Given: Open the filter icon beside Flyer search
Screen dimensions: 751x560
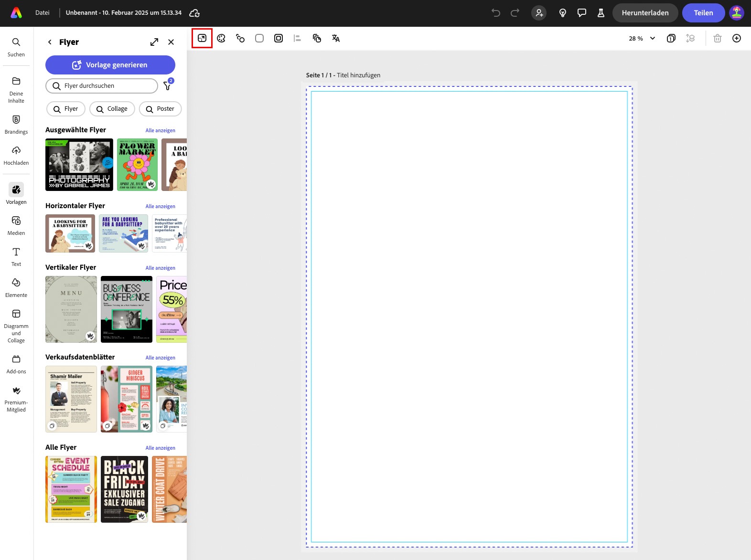Looking at the screenshot, I should [168, 85].
